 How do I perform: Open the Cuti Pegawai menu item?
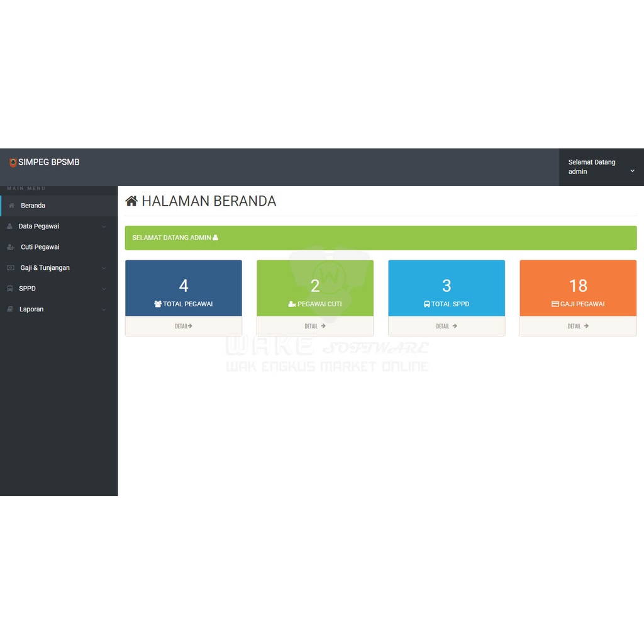coord(58,247)
